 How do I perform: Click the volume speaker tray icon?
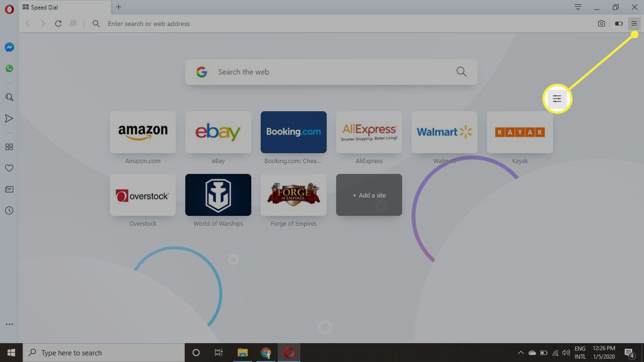pos(566,353)
